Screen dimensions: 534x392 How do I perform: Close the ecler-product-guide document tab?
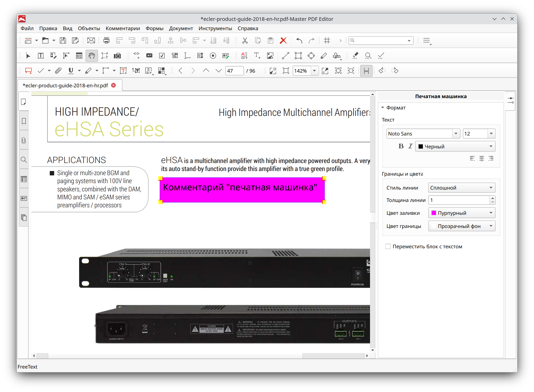[113, 85]
